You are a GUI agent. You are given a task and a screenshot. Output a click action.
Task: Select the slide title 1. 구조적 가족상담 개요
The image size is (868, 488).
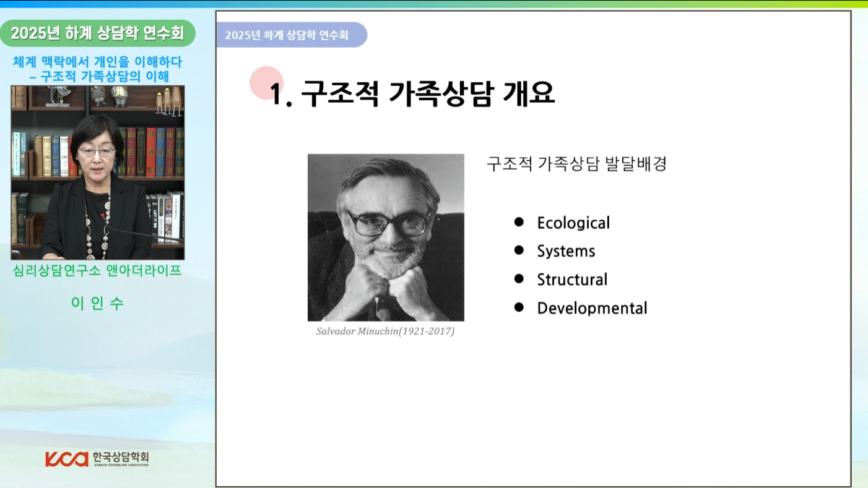coord(412,93)
